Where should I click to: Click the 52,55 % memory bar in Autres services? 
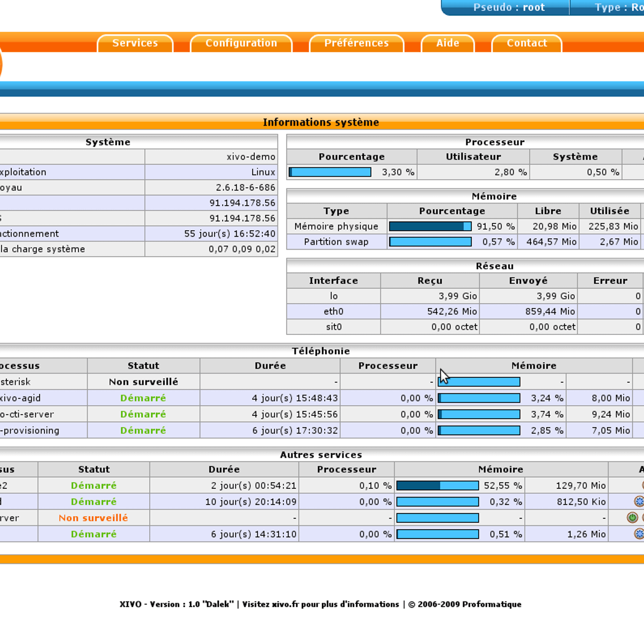(x=437, y=486)
